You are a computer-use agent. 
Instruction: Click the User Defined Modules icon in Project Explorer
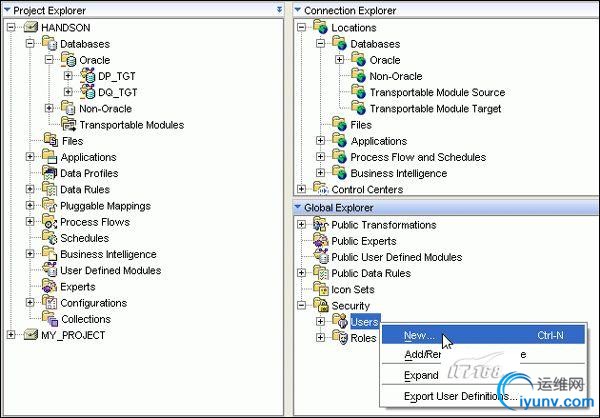(x=49, y=269)
